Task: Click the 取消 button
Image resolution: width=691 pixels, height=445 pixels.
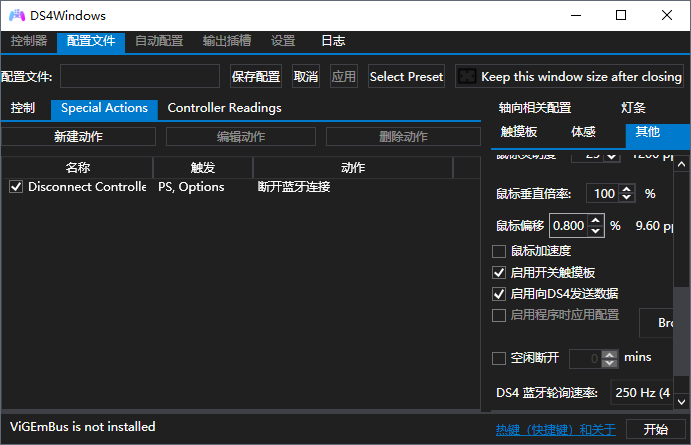Action: (306, 76)
